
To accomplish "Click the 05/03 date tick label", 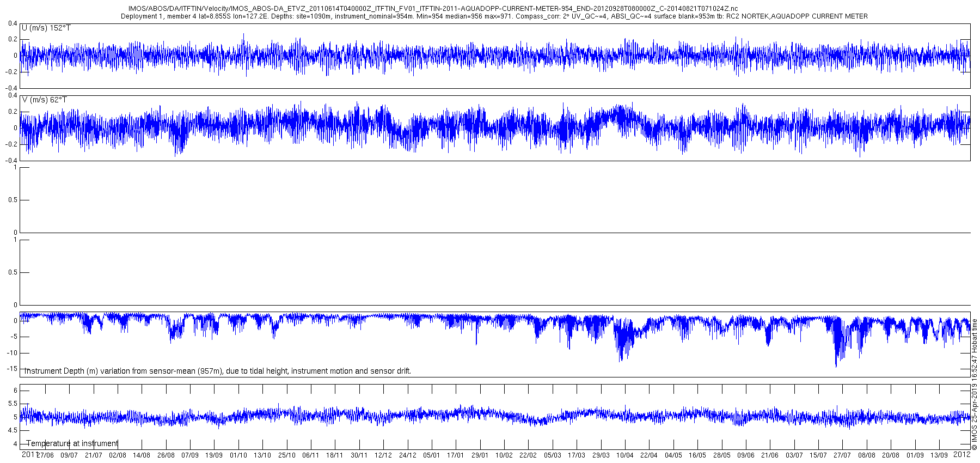I will [x=553, y=455].
